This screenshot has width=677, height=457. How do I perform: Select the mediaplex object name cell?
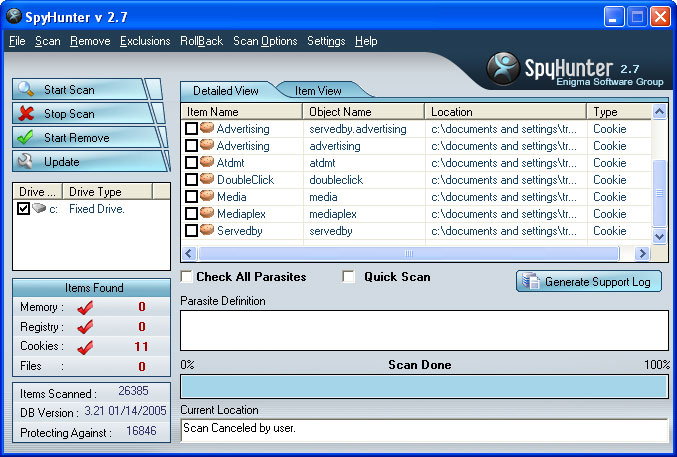(364, 214)
